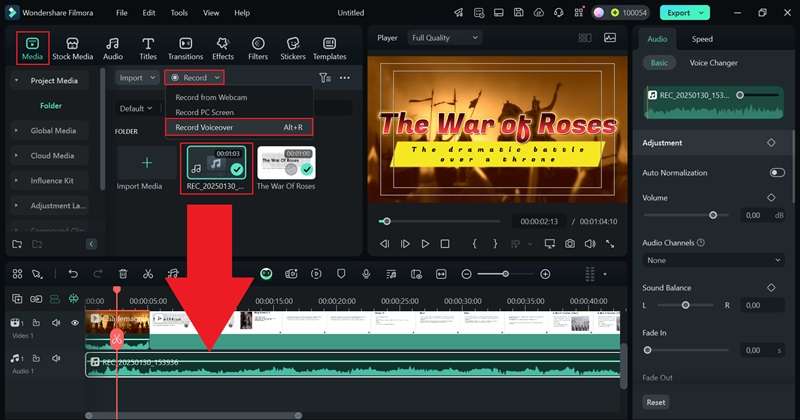
Task: Open the Audio library tab
Action: click(113, 48)
